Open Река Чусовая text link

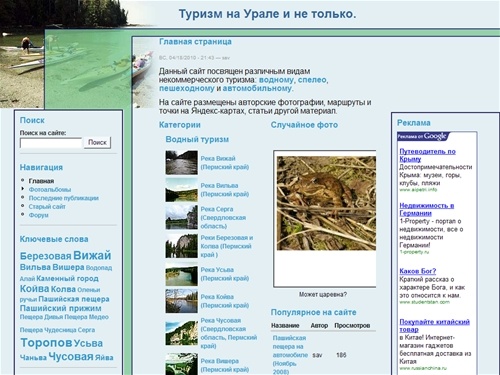pyautogui.click(x=229, y=333)
